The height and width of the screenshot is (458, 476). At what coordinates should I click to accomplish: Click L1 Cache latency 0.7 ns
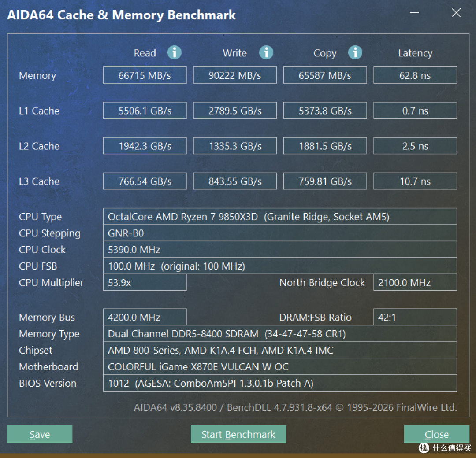(x=415, y=111)
